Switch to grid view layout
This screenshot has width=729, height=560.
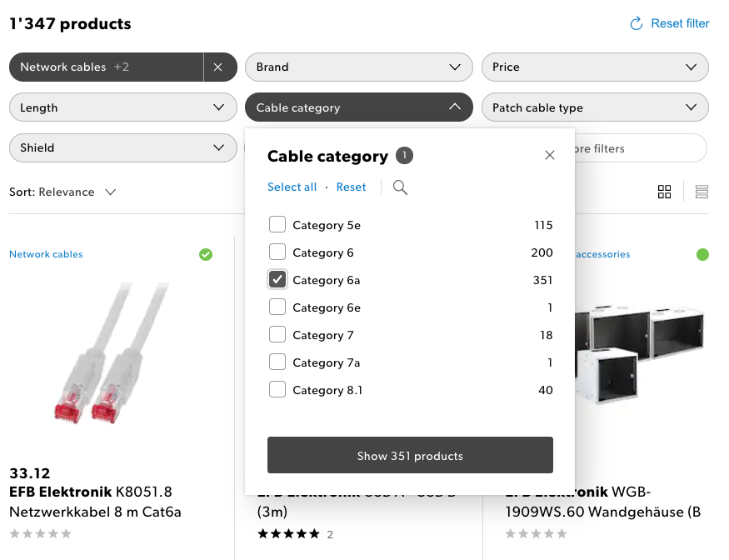[x=664, y=192]
